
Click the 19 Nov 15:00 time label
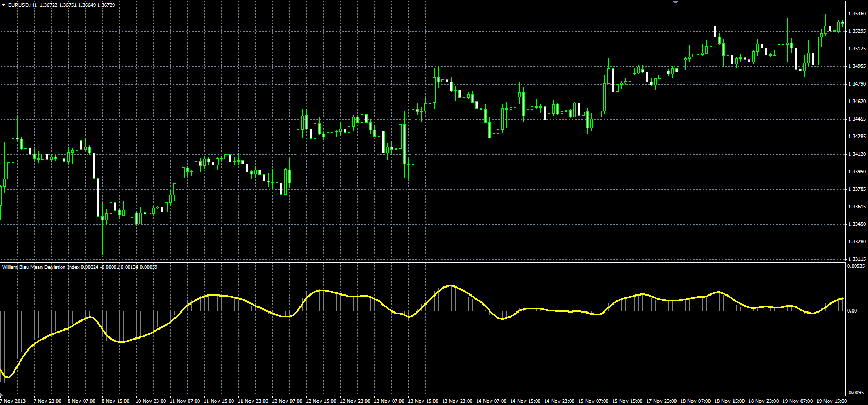point(832,401)
